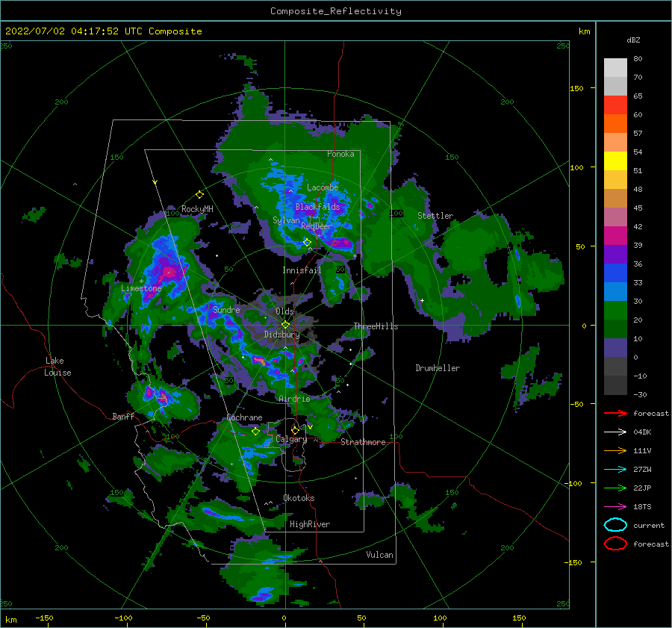This screenshot has height=628, width=672.
Task: Click the Vulcan city label
Action: (x=380, y=555)
